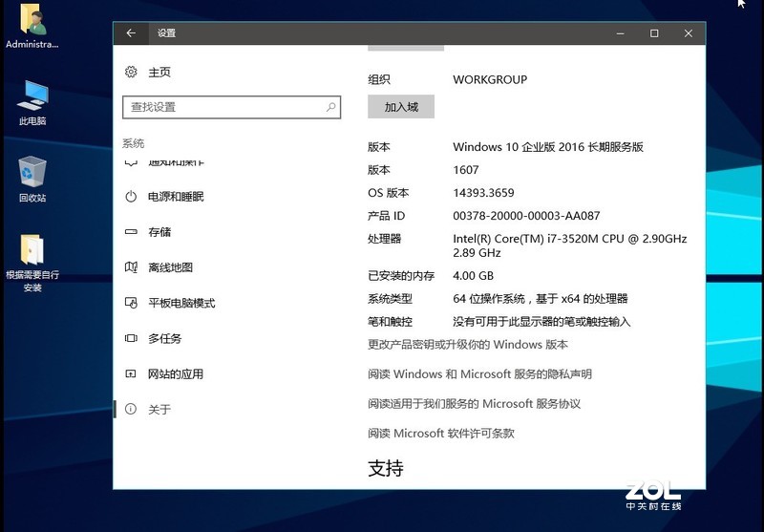Open the 主页 gear icon
This screenshot has width=764, height=532.
(x=131, y=72)
